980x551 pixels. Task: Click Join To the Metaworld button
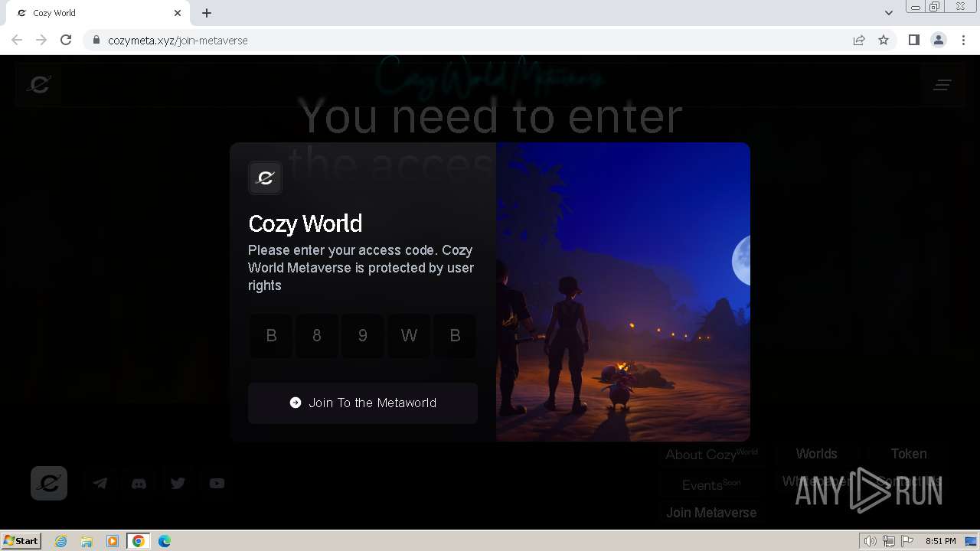click(x=363, y=403)
